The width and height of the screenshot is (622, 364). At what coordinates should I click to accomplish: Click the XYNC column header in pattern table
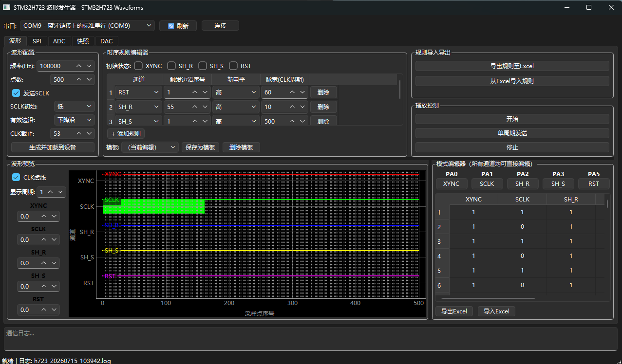pyautogui.click(x=473, y=199)
